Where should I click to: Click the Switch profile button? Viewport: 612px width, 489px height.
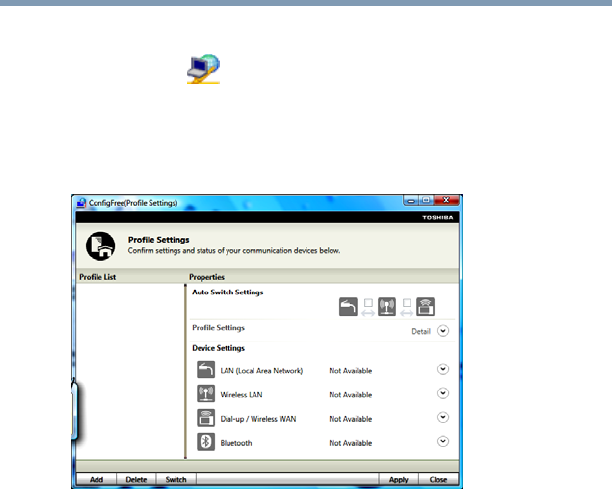(176, 479)
